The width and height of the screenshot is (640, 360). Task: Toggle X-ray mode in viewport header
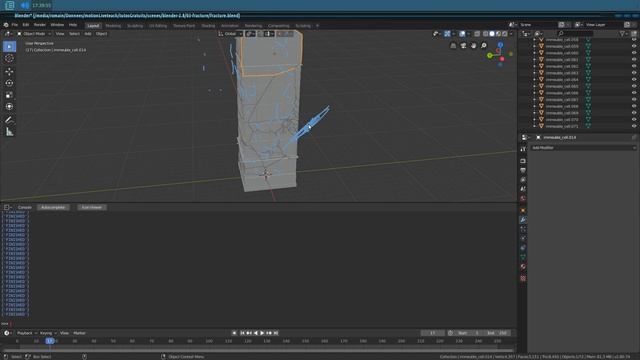click(477, 34)
